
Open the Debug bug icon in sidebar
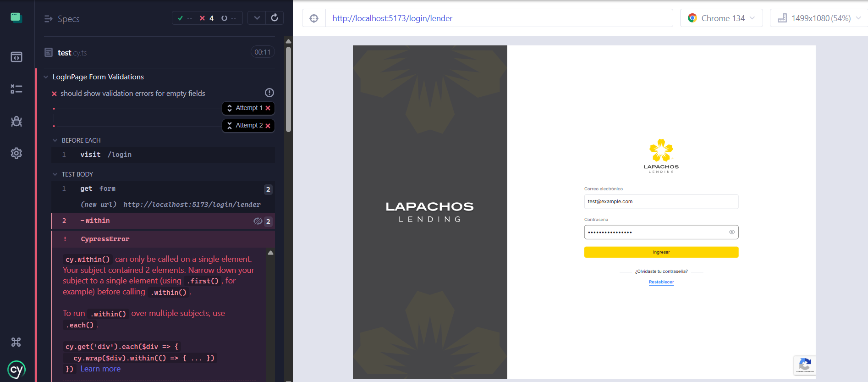(16, 122)
